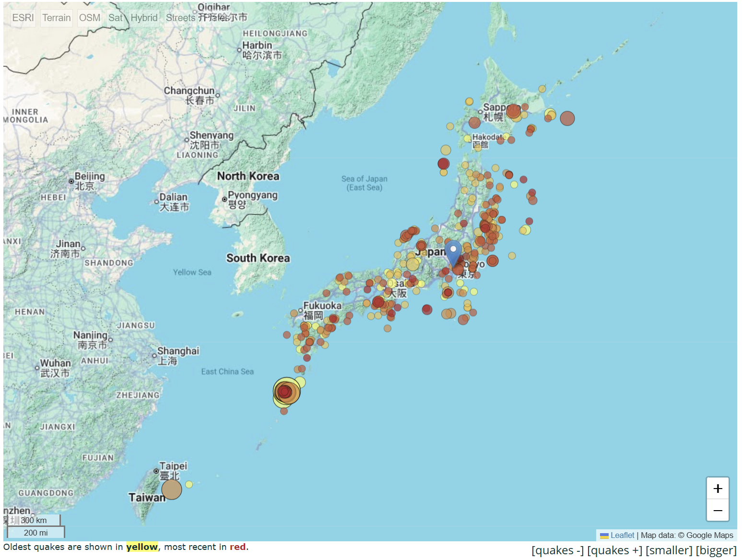742x560 pixels.
Task: Click the Yellow Sea label
Action: (x=192, y=272)
